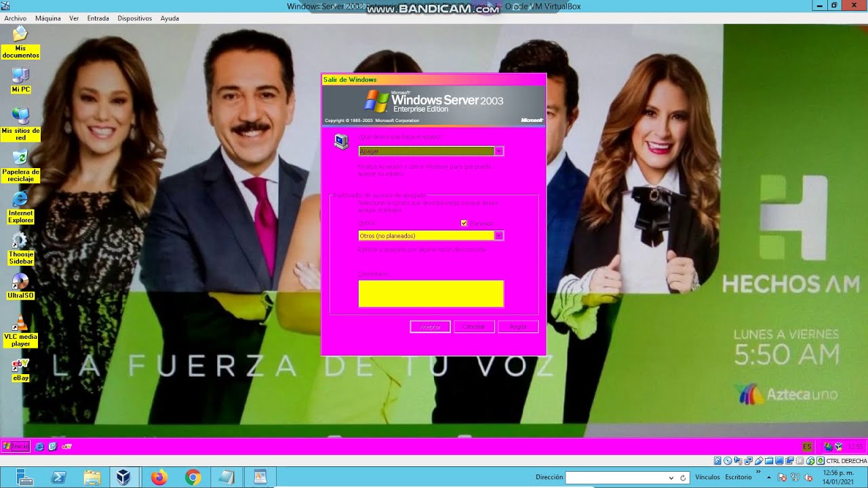Click inside the Comentario text box
Screen dimensions: 868x488
[x=431, y=293]
